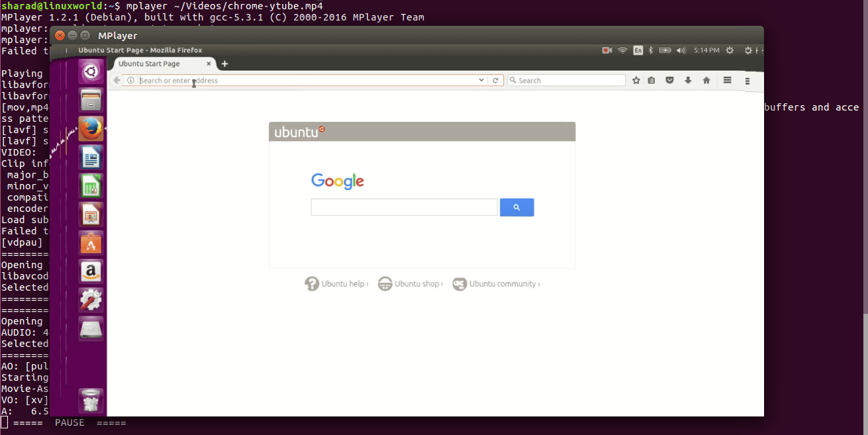This screenshot has width=868, height=435.
Task: Save page to Pocket
Action: [669, 80]
